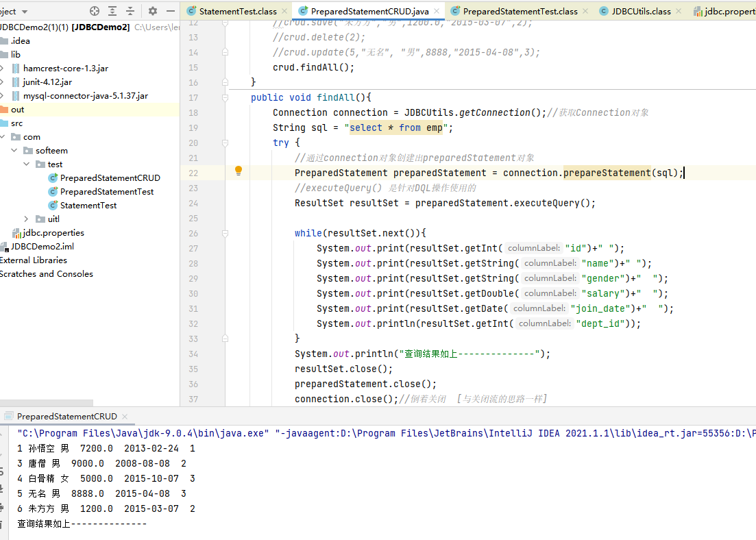Select External Libraries node

pyautogui.click(x=34, y=260)
